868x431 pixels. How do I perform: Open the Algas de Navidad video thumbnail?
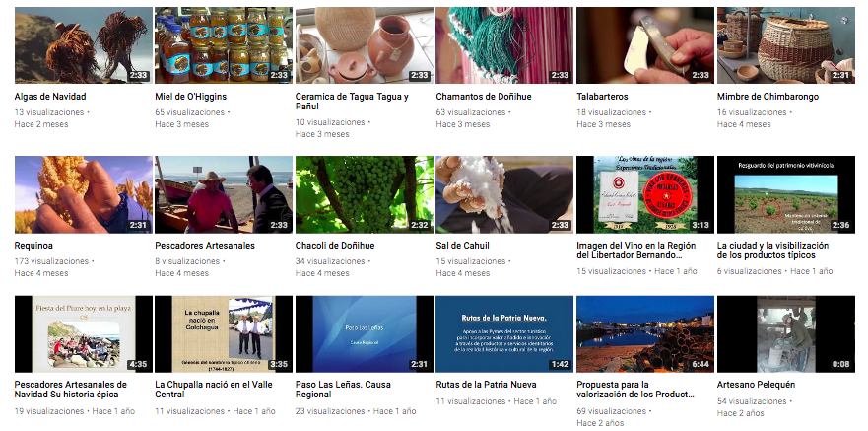pyautogui.click(x=83, y=45)
